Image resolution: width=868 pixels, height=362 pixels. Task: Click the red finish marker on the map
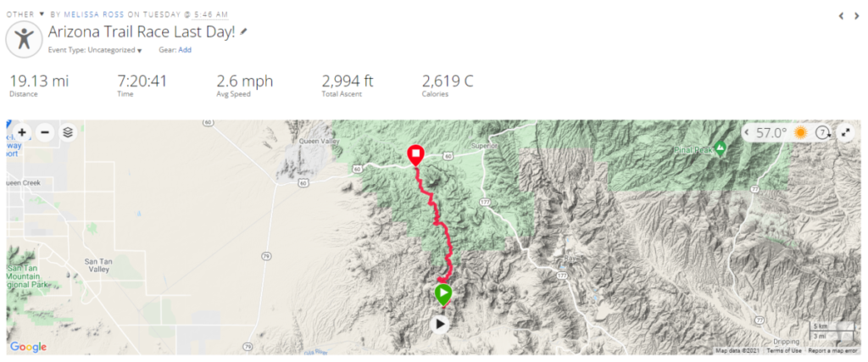coord(415,156)
